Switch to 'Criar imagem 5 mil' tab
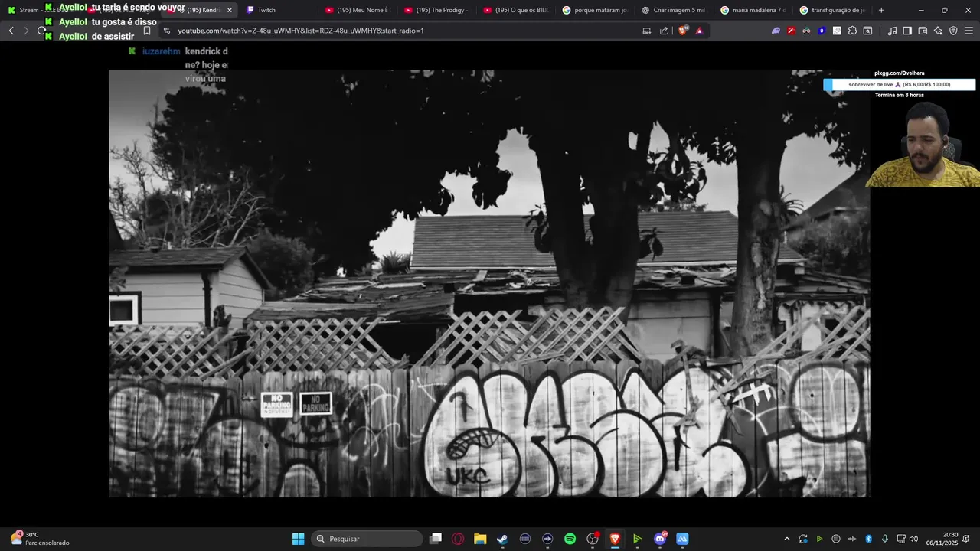This screenshot has height=551, width=980. [x=674, y=10]
